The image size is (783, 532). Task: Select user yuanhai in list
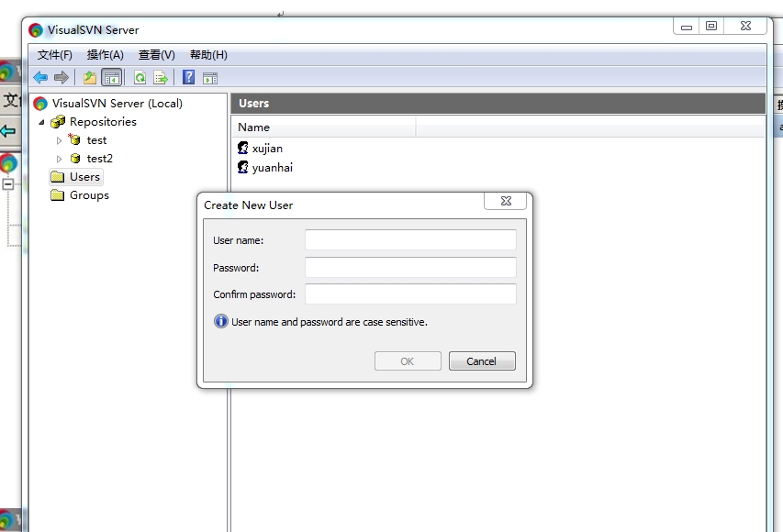point(272,167)
